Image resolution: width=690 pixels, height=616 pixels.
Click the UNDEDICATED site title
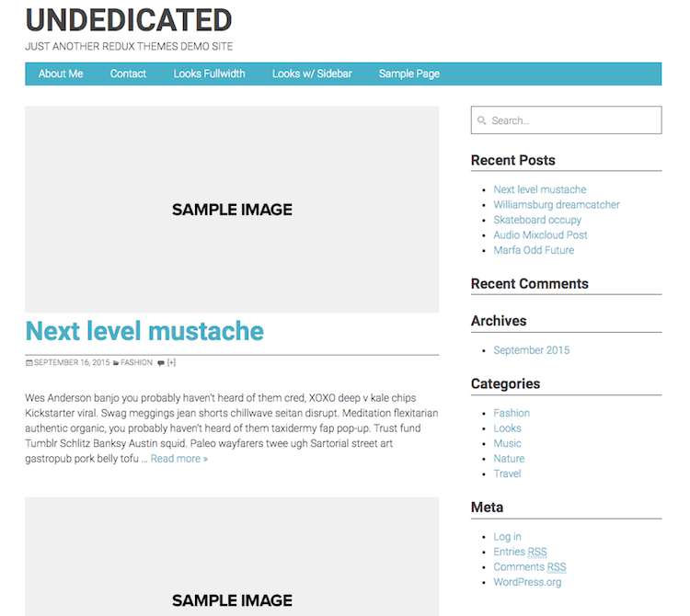pos(129,19)
